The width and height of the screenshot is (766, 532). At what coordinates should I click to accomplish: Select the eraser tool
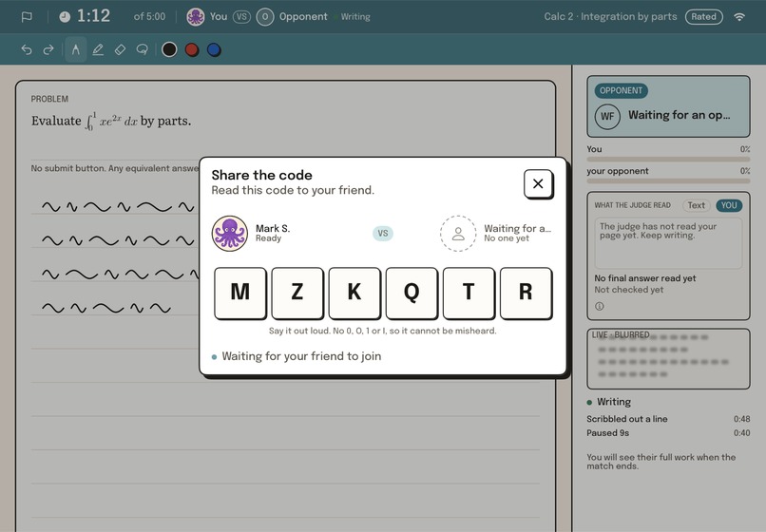pyautogui.click(x=120, y=49)
